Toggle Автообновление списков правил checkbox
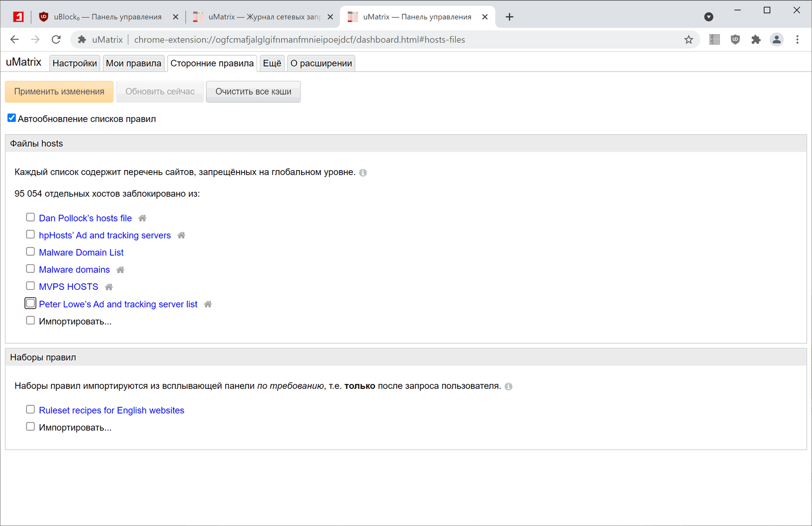The image size is (812, 526). click(x=11, y=118)
